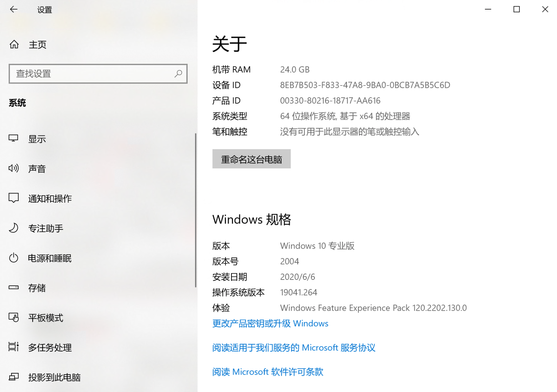Click the 设备 ID label
Viewport: 557px width, 392px height.
tap(226, 85)
